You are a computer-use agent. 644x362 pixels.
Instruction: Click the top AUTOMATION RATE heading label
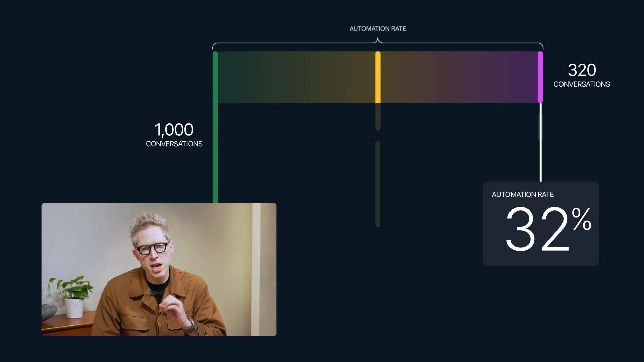tap(378, 29)
